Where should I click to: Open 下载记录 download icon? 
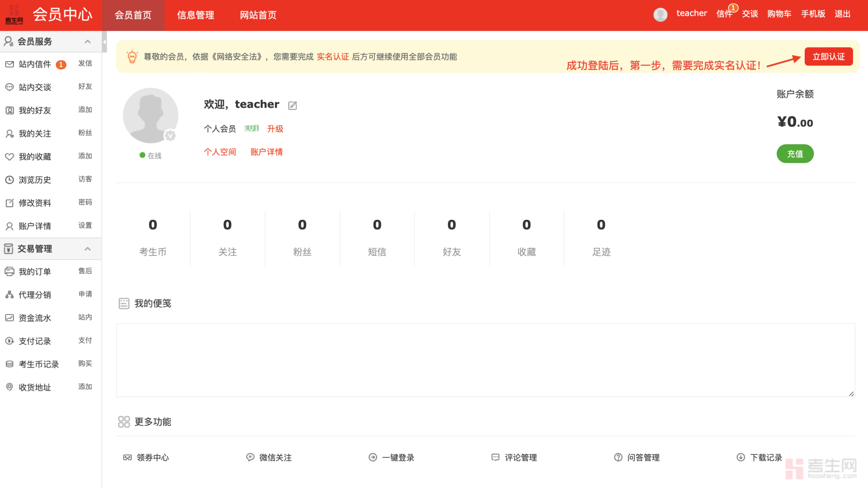tap(741, 457)
